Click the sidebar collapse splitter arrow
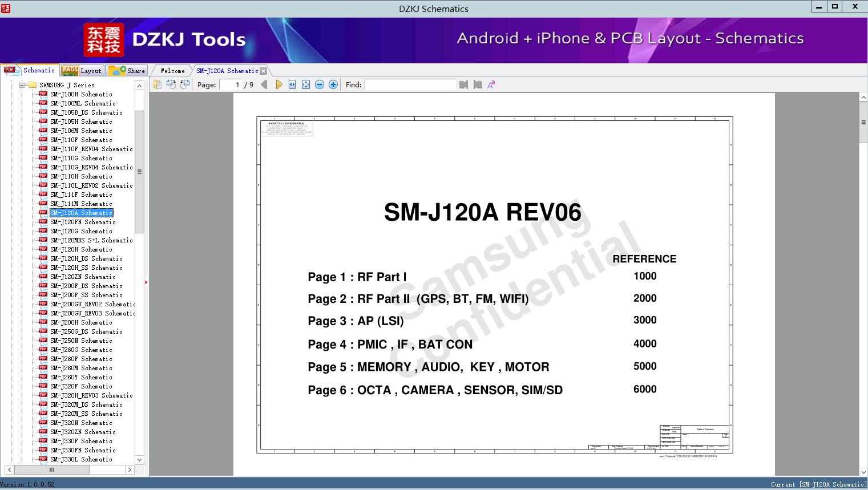The height and width of the screenshot is (490, 868). point(147,282)
